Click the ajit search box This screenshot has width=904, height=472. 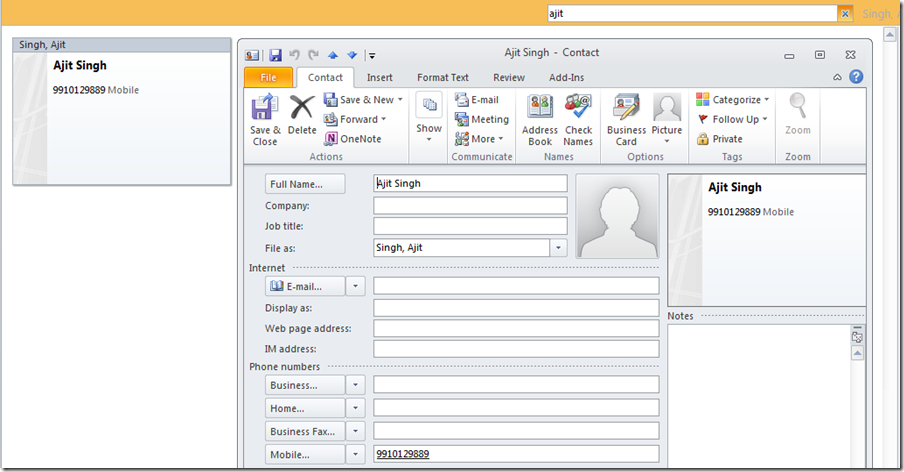pyautogui.click(x=692, y=14)
